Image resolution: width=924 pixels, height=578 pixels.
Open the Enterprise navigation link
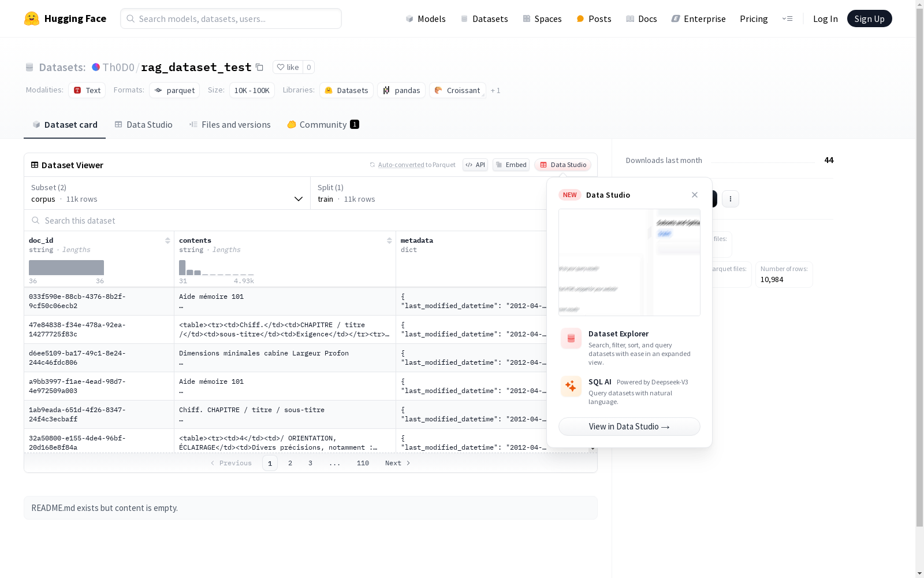[x=698, y=18]
